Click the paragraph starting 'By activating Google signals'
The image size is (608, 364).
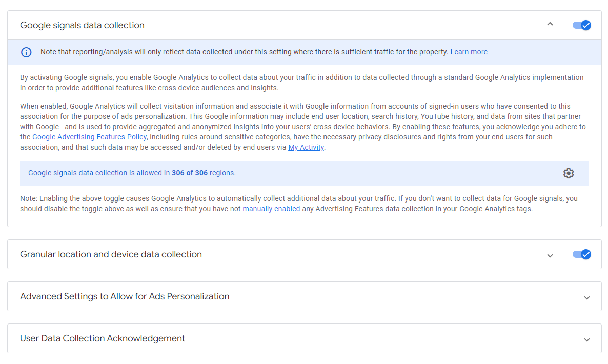click(301, 83)
